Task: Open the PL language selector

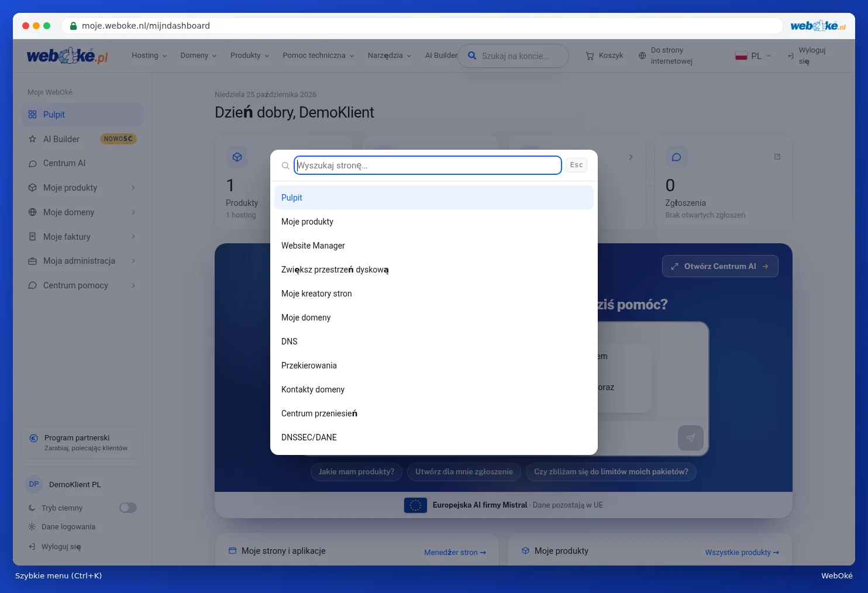Action: (753, 56)
